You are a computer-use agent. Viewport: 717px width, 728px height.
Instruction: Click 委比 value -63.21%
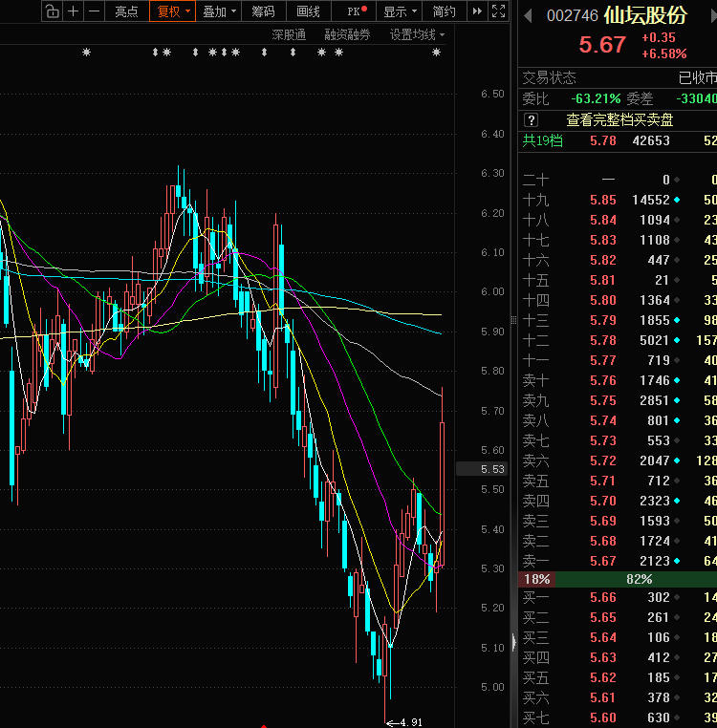596,99
